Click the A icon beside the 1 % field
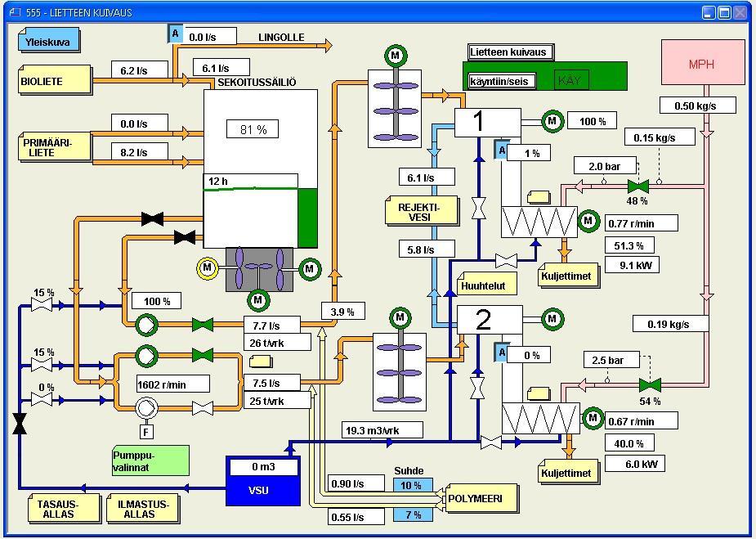 502,150
